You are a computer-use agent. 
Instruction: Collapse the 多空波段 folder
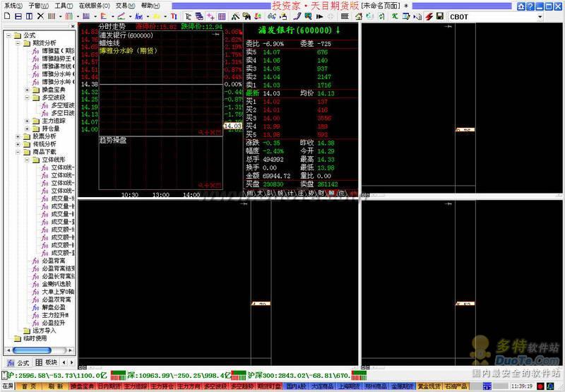27,97
